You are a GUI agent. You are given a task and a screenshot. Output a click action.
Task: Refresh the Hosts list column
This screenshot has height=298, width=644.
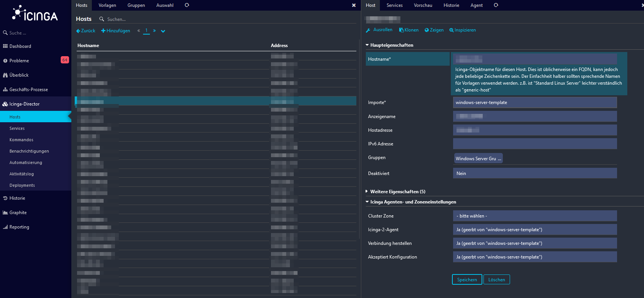(187, 5)
